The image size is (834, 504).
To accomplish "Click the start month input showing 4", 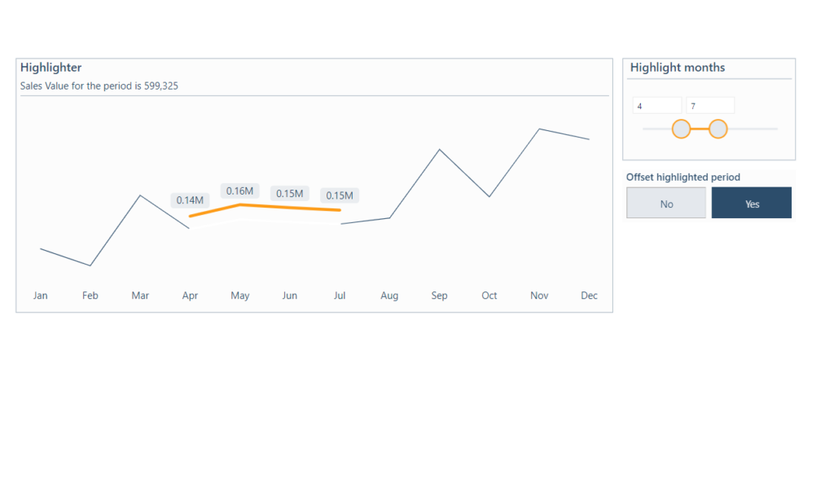I will [x=656, y=106].
